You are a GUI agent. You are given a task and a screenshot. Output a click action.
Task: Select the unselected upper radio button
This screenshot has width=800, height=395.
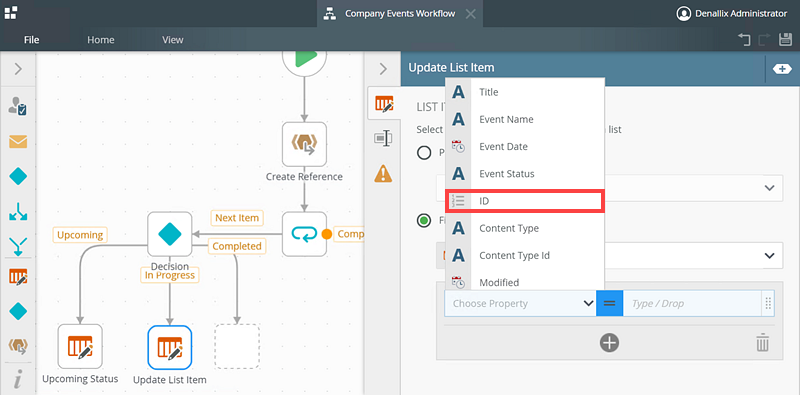tap(424, 153)
